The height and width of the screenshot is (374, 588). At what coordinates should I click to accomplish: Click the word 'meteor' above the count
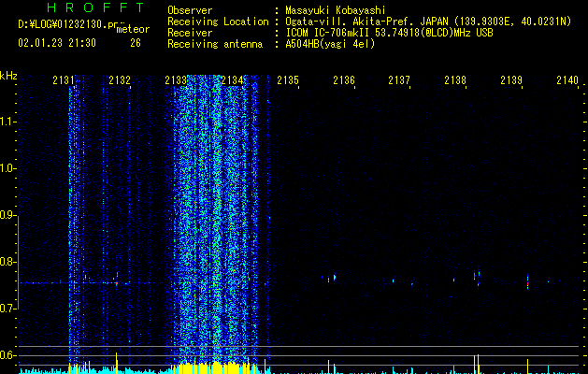pos(133,29)
